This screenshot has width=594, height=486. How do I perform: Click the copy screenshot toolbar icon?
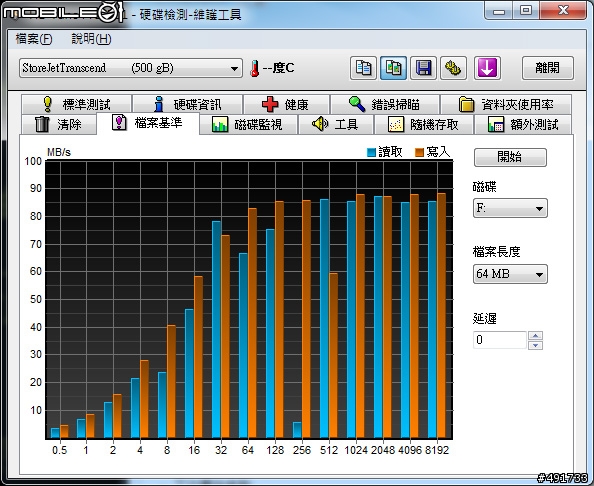pos(393,68)
